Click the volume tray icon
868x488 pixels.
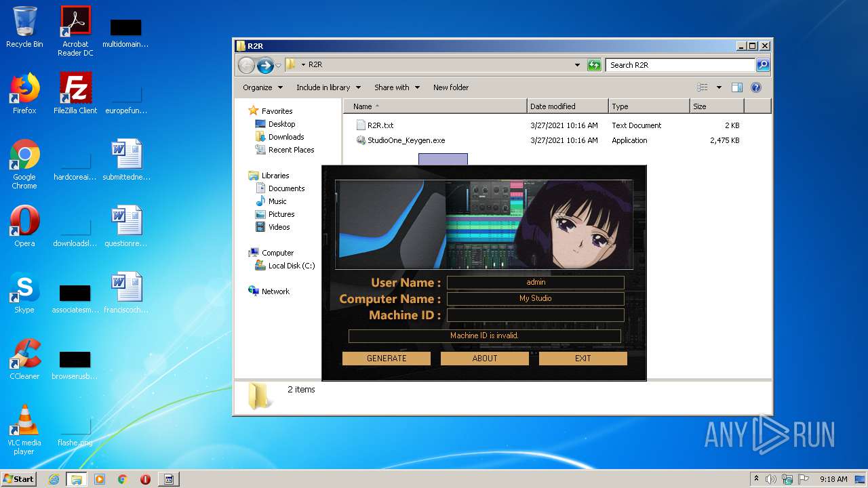tap(771, 479)
